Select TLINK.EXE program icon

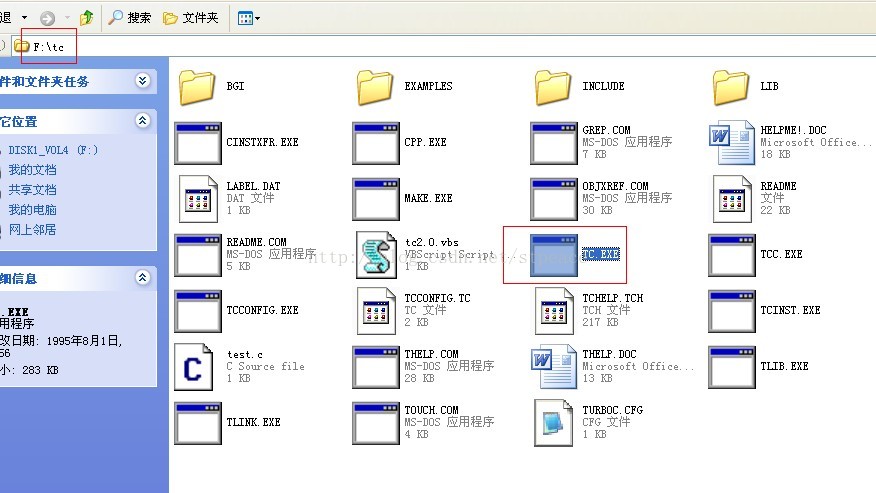click(198, 423)
